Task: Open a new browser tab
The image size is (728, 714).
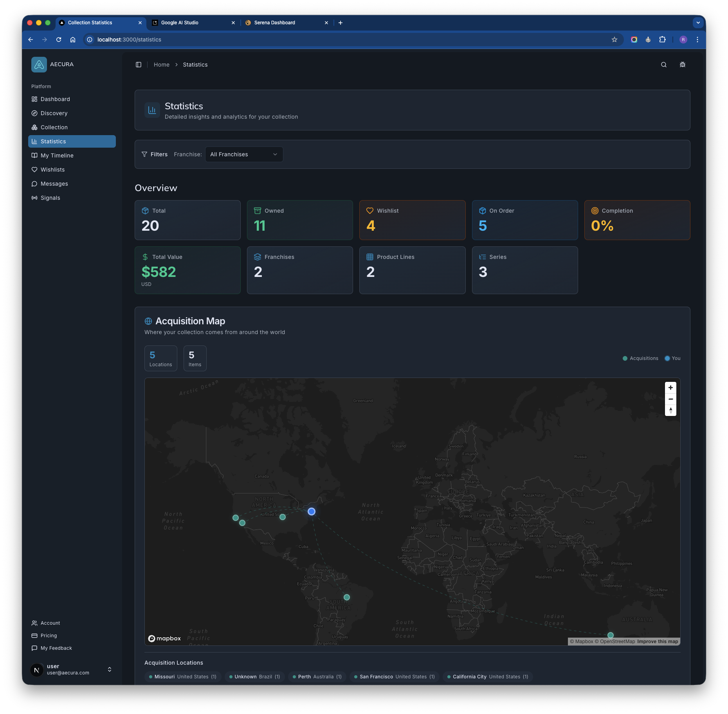Action: (341, 23)
